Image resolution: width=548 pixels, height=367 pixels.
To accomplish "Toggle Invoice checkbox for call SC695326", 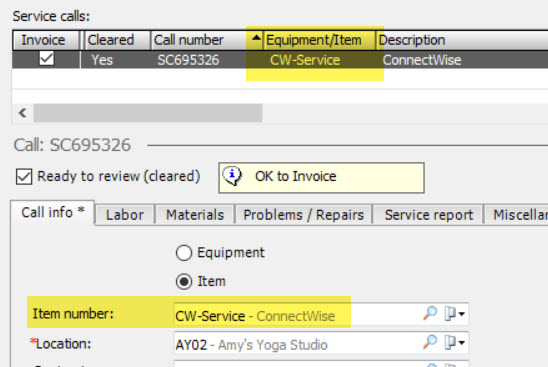I will pyautogui.click(x=46, y=58).
